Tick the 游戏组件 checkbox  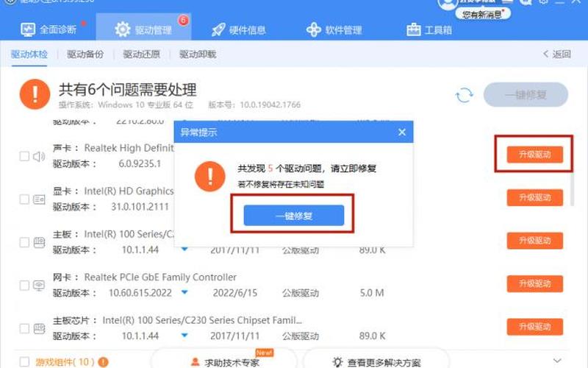click(x=24, y=362)
